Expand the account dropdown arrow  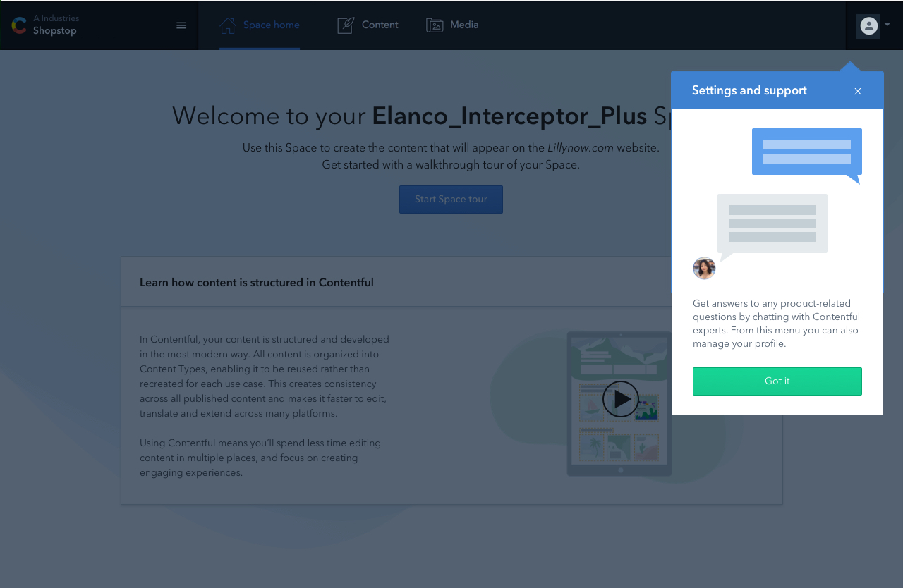[887, 25]
